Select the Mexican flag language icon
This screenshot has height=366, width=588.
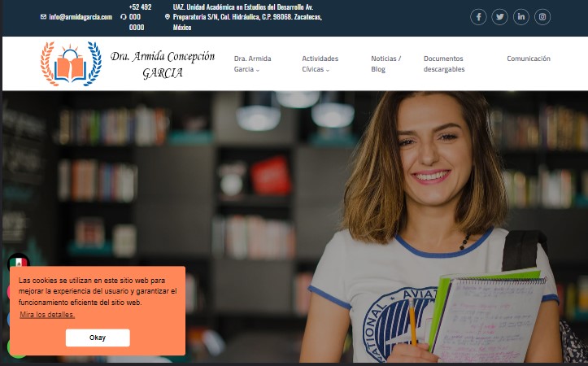19,263
